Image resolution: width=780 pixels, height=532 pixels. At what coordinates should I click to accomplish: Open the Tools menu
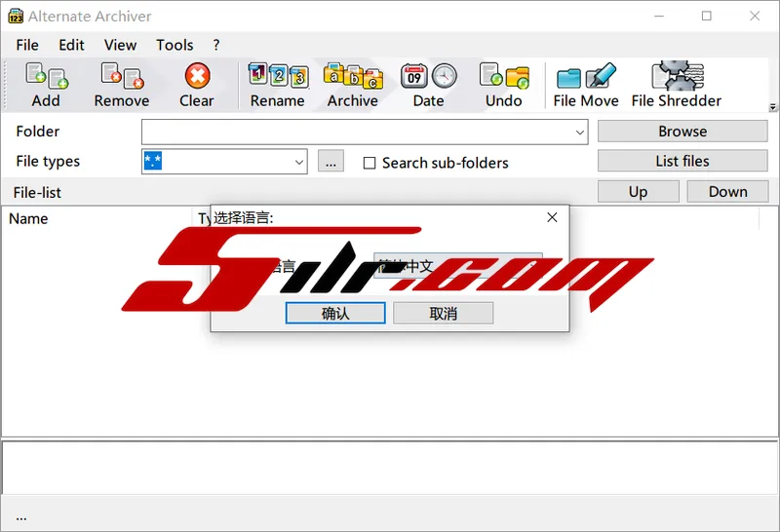coord(175,45)
